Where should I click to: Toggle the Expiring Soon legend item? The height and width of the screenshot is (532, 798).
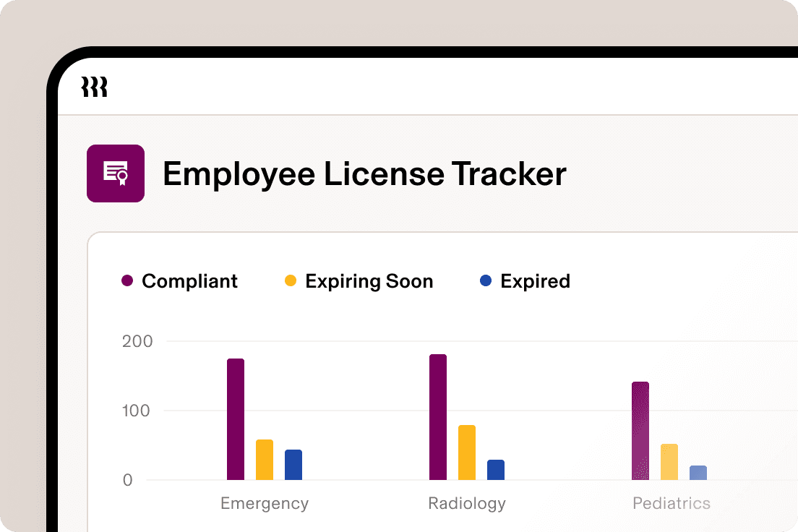tap(359, 281)
